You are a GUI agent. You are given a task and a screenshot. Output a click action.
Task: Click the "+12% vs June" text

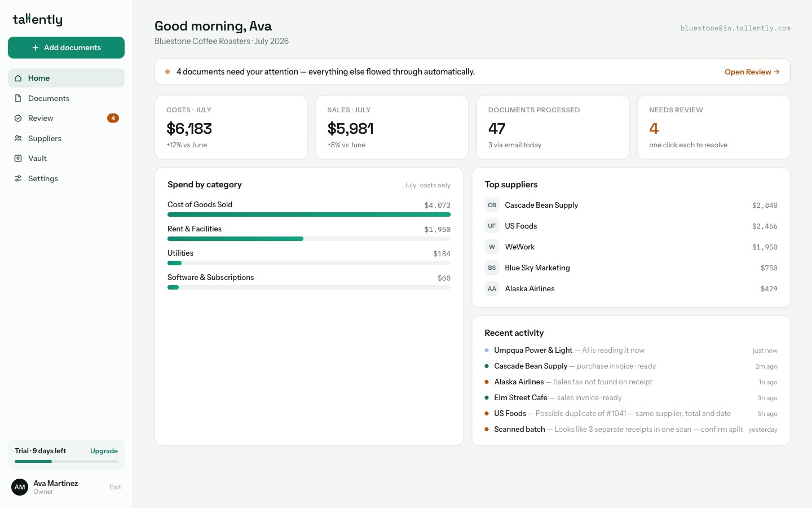click(187, 145)
